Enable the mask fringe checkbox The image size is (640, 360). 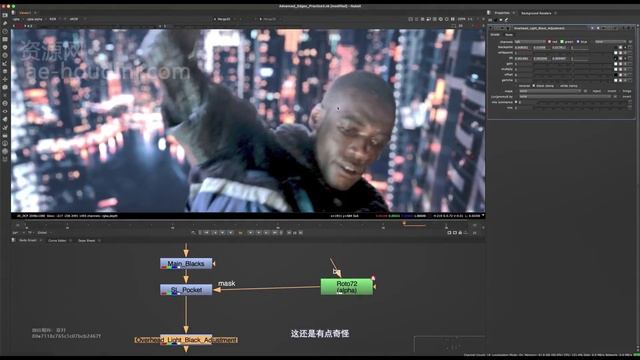click(x=620, y=91)
